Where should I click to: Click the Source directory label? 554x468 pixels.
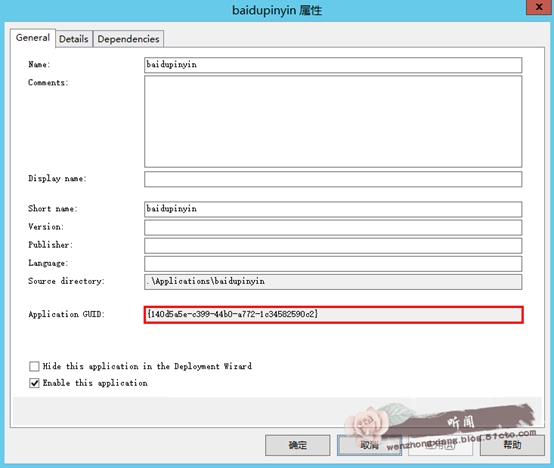[x=66, y=281]
